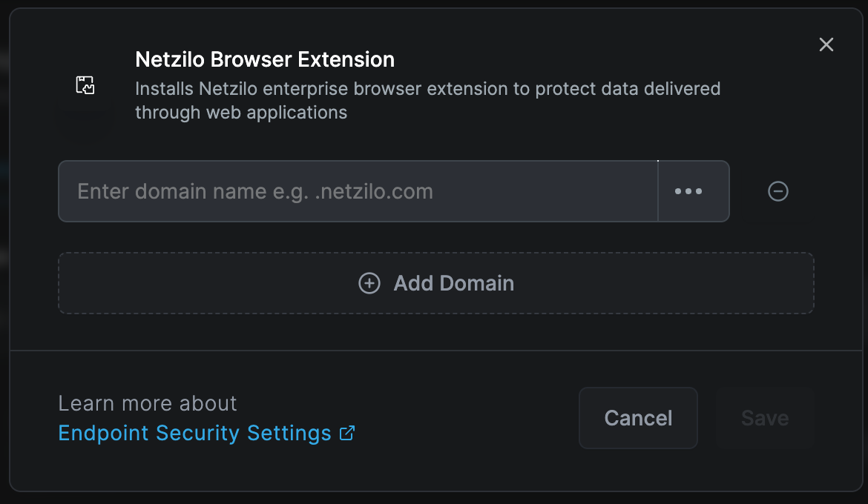Save the browser extension settings
This screenshot has height=504, width=868.
pos(765,418)
